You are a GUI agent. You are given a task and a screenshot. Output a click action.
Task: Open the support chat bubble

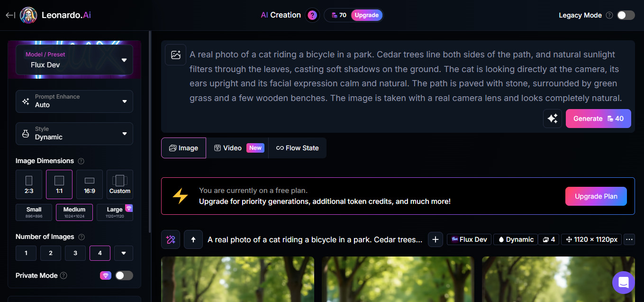[x=623, y=283]
